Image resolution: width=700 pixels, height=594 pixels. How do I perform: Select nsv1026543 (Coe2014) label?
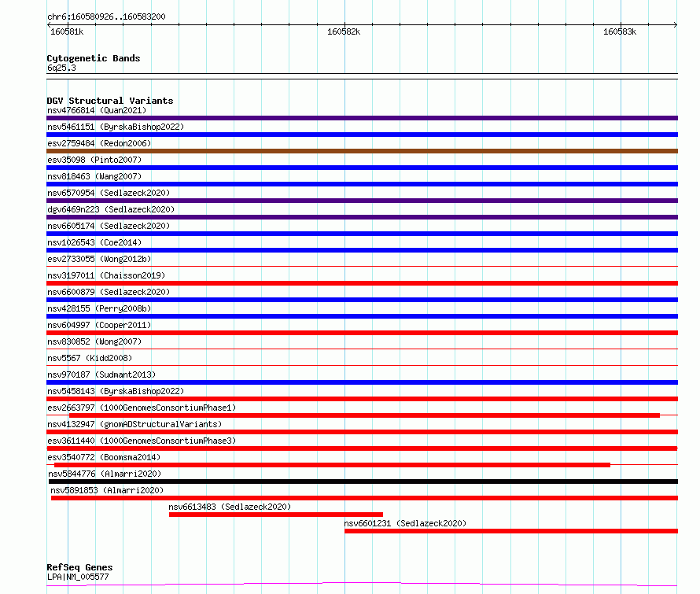coord(94,242)
